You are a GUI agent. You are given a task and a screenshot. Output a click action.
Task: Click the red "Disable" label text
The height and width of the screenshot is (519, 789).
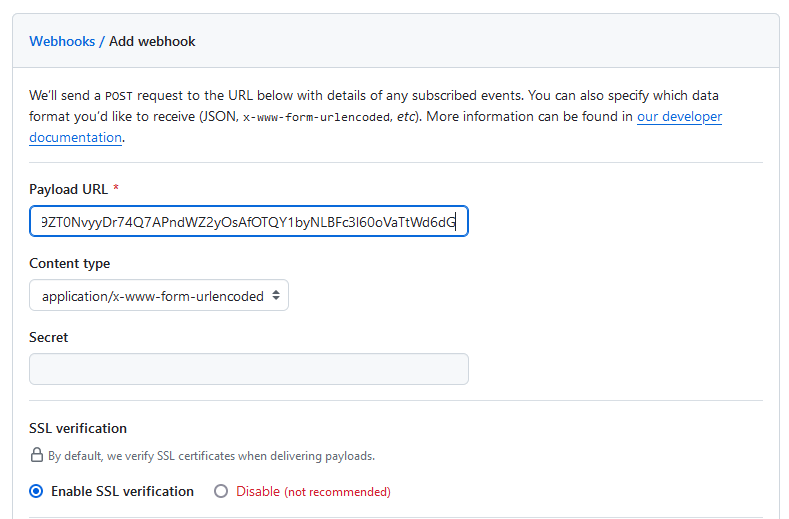click(258, 491)
